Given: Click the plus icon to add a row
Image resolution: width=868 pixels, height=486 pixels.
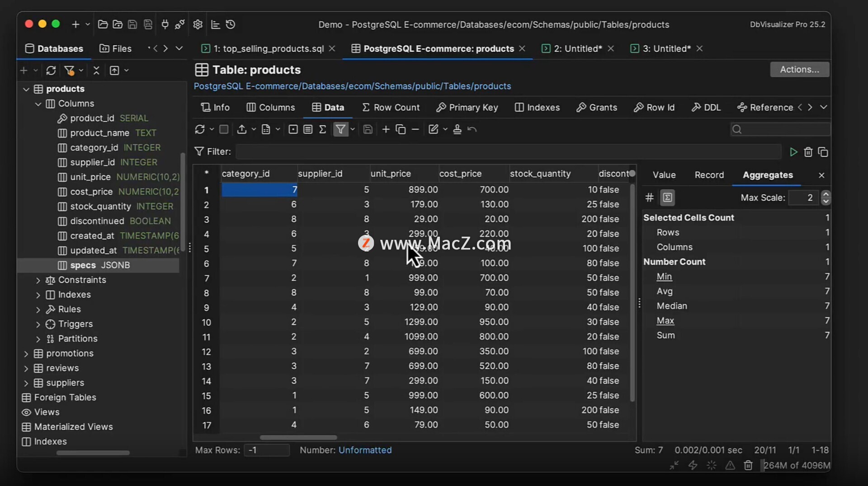Looking at the screenshot, I should tap(386, 129).
